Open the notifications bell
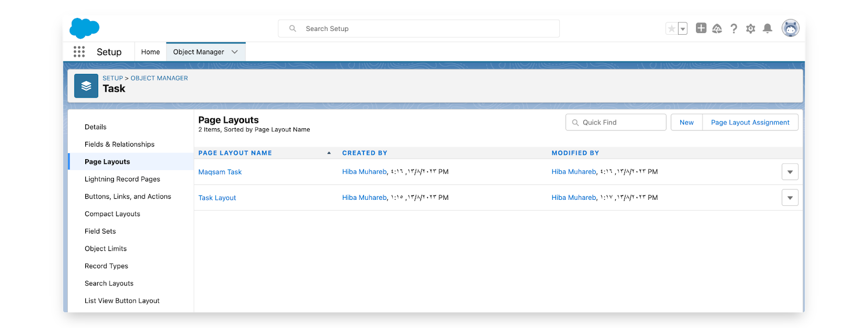 click(767, 29)
